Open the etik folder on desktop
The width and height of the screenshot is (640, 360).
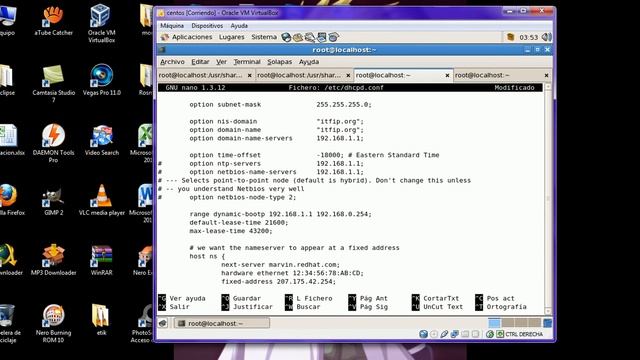pos(101,320)
